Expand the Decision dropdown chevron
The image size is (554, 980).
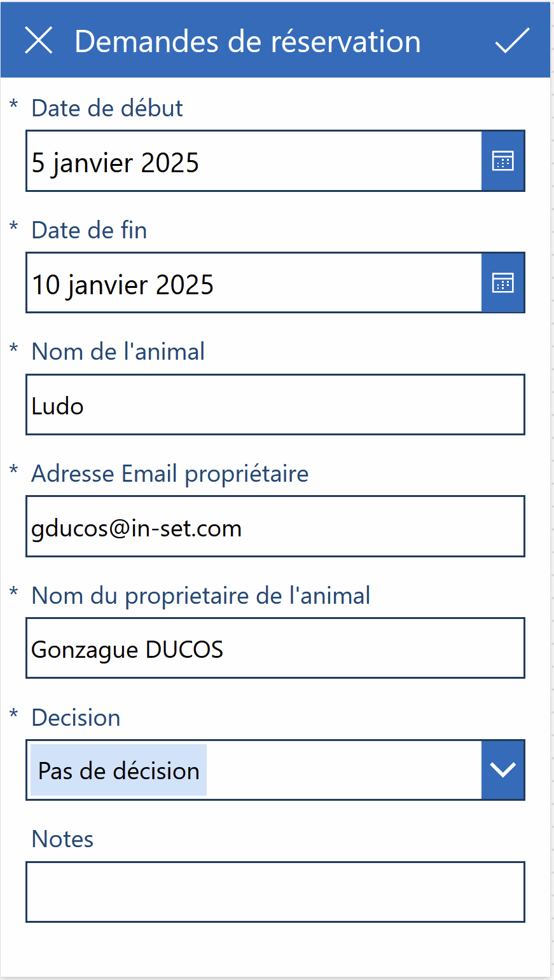click(503, 770)
